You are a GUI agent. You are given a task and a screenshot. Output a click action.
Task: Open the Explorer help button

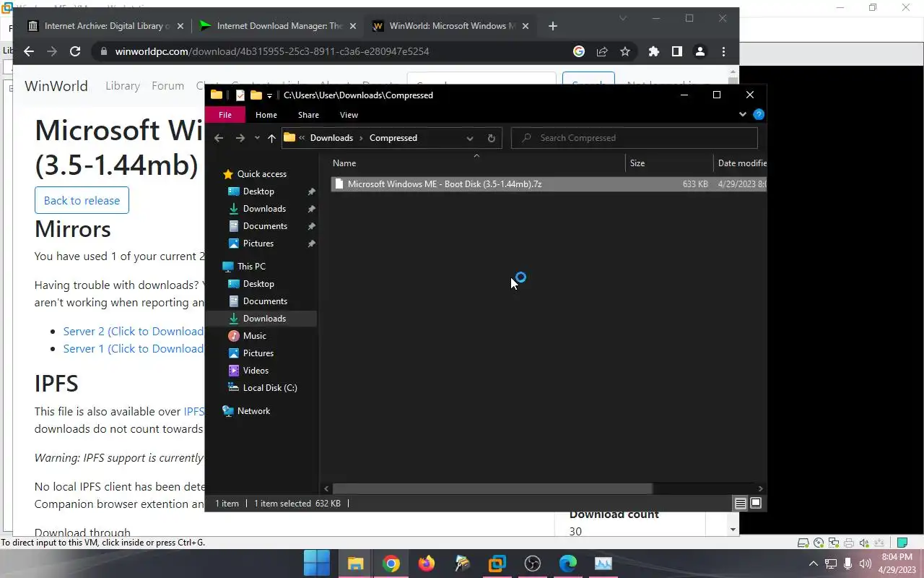click(x=759, y=114)
